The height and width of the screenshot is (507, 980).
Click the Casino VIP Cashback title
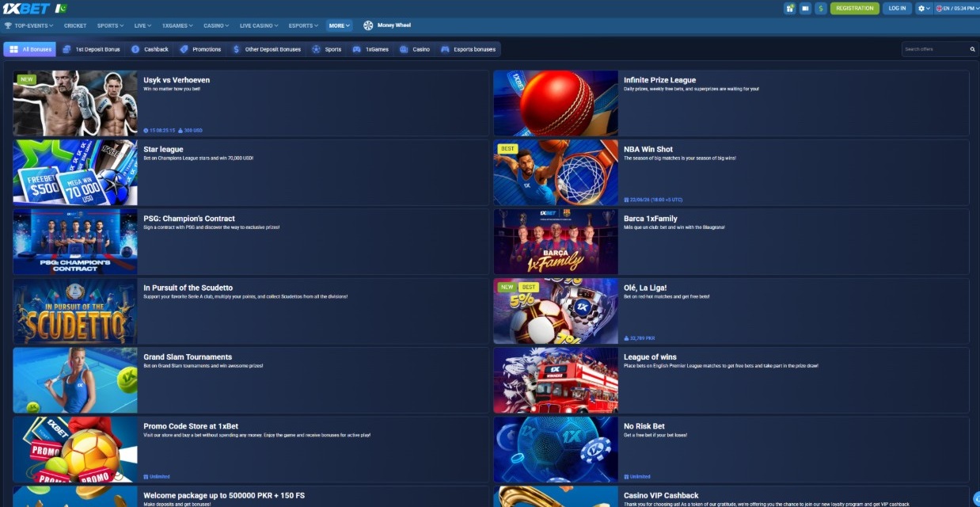[661, 496]
